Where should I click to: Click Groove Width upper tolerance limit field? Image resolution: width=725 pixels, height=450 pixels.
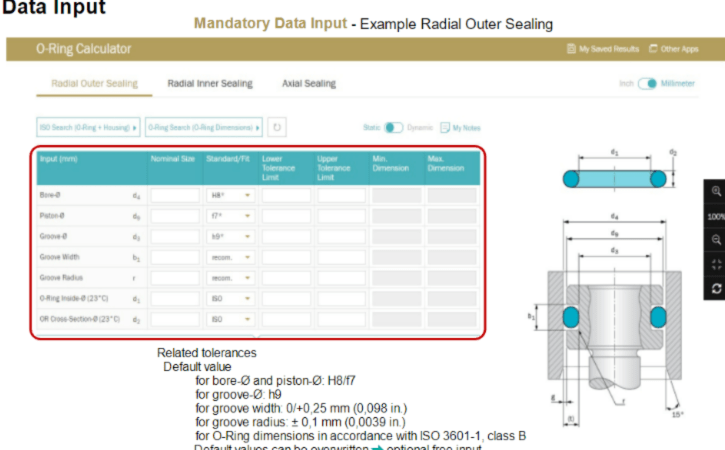pos(342,257)
